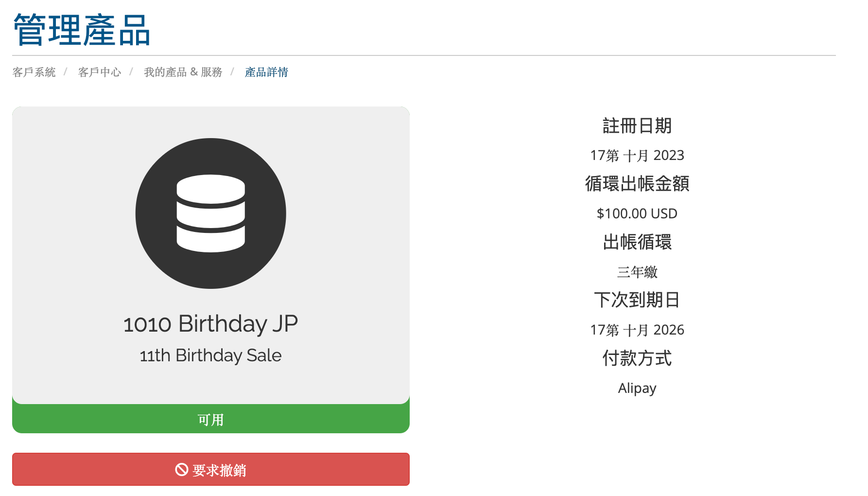Select the 產品詳情 breadcrumb item

tap(266, 72)
